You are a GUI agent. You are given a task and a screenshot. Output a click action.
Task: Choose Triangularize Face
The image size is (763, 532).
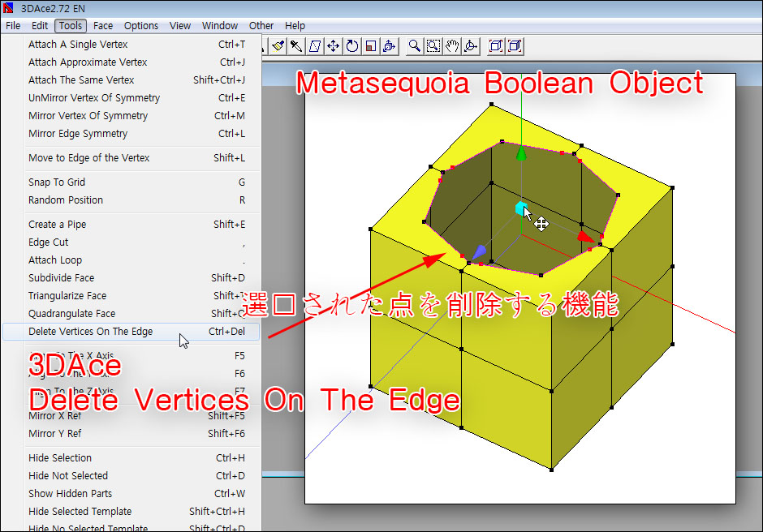point(131,296)
